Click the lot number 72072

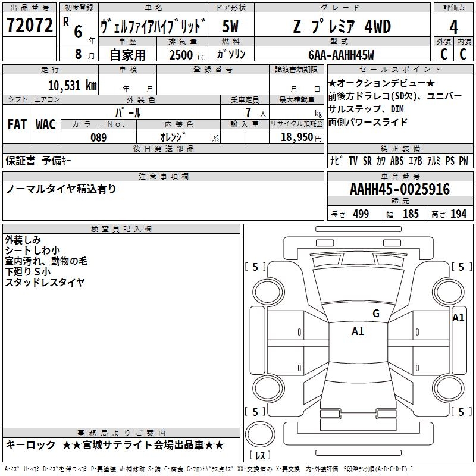[29, 26]
